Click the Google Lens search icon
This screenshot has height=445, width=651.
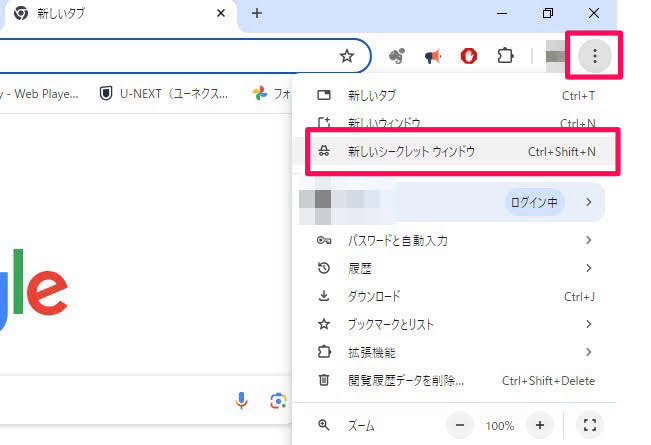pyautogui.click(x=278, y=401)
